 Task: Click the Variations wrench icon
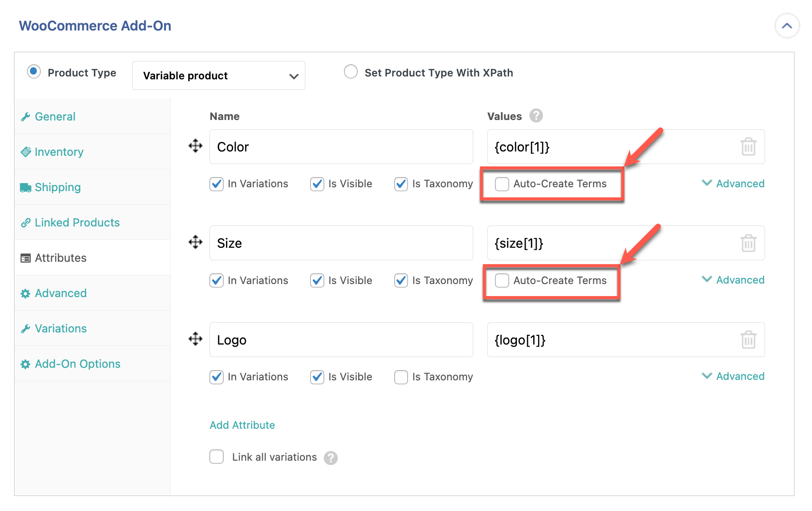pyautogui.click(x=26, y=329)
